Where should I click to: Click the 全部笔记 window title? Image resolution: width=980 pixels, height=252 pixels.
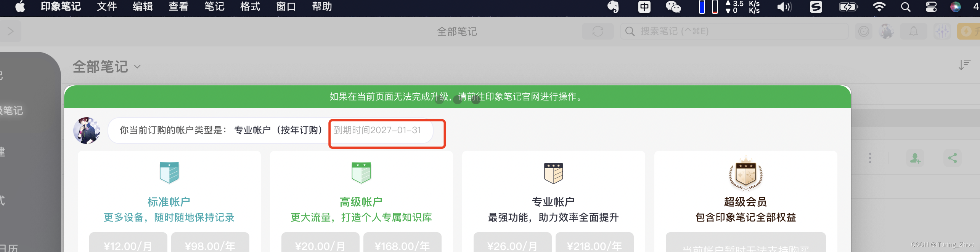point(457,31)
